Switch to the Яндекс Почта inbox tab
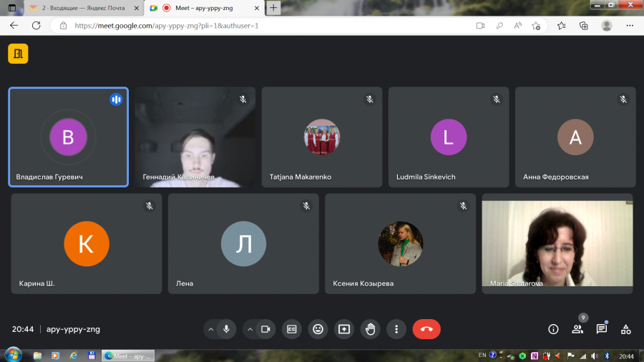 pyautogui.click(x=84, y=8)
